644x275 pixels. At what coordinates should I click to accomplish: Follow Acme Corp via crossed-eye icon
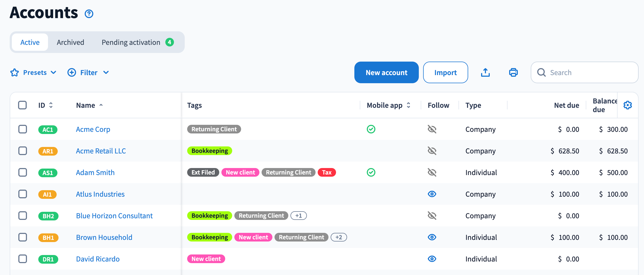(432, 129)
